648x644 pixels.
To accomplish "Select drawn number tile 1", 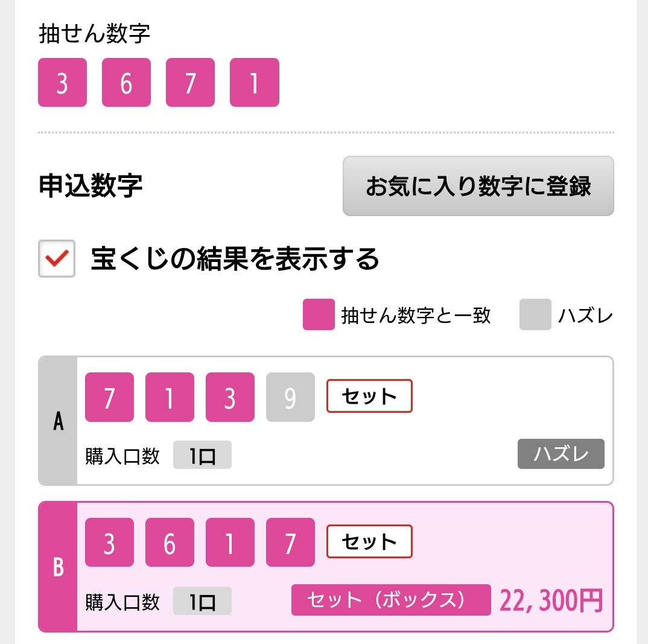I will [x=255, y=82].
